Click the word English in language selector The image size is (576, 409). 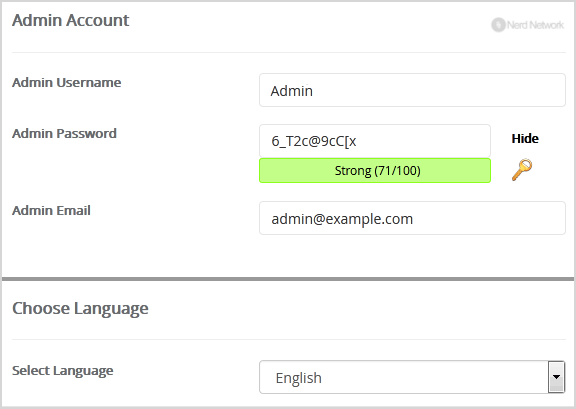pyautogui.click(x=299, y=378)
